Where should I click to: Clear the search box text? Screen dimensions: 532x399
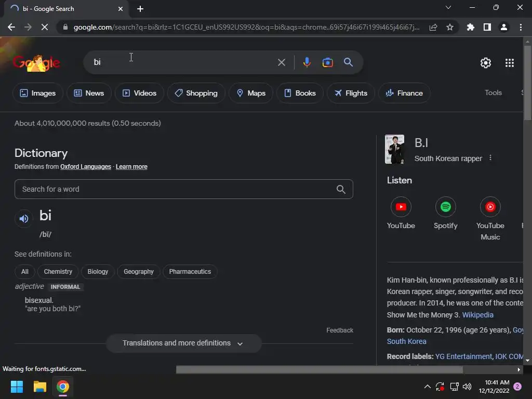(282, 62)
